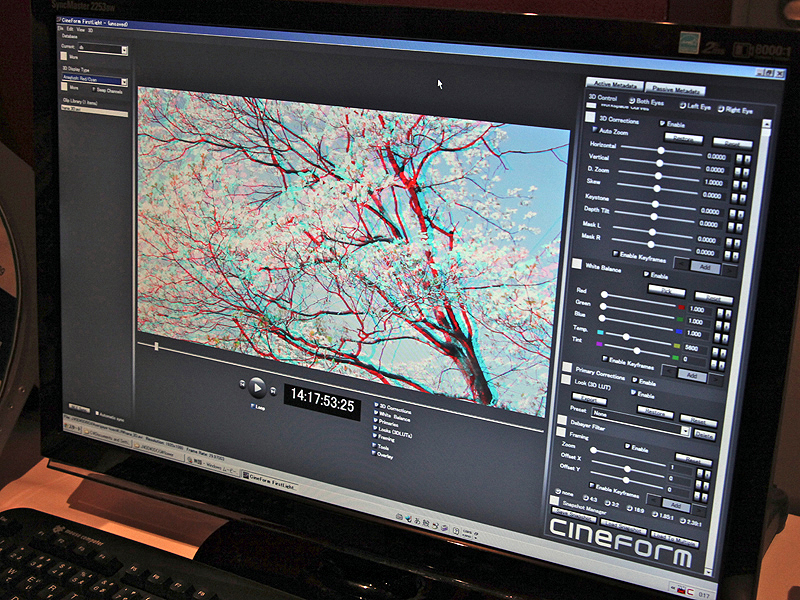Toggle Enable for Primary Corrections
The width and height of the screenshot is (800, 600).
[635, 380]
